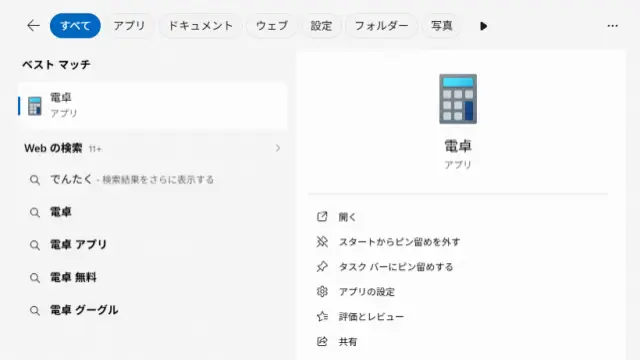Switch to the アプリ filter tab
This screenshot has height=360, width=640.
[129, 26]
